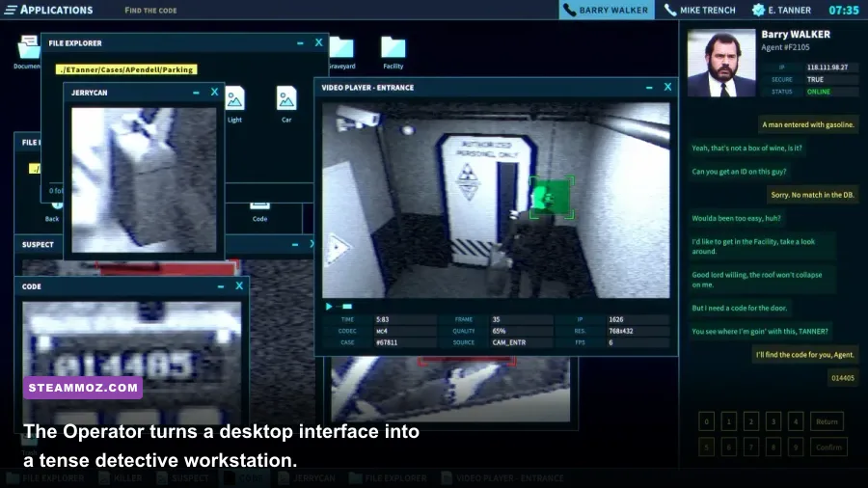Screen dimensions: 868x488
Task: Click the video progress bar handle
Action: pos(347,306)
